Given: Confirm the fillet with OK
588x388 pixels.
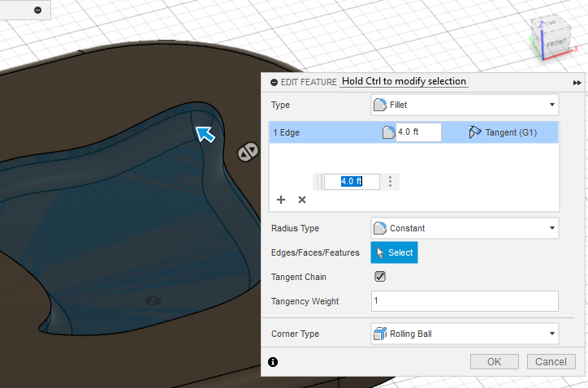Looking at the screenshot, I should pos(495,362).
